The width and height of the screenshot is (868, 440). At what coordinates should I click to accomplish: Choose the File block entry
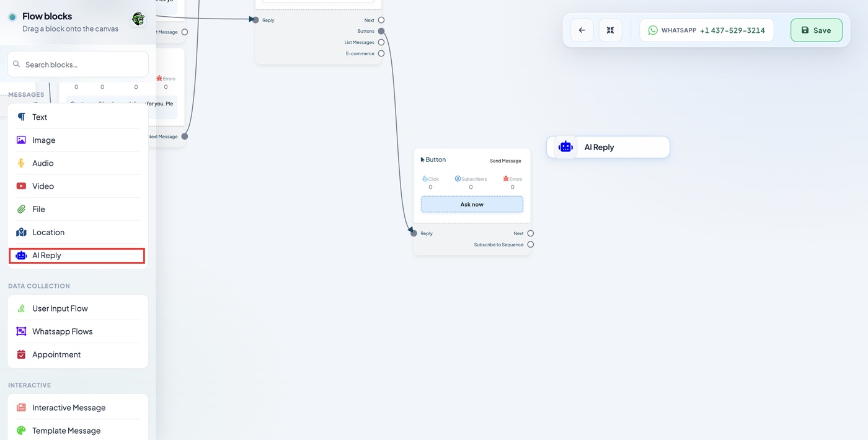[x=78, y=209]
